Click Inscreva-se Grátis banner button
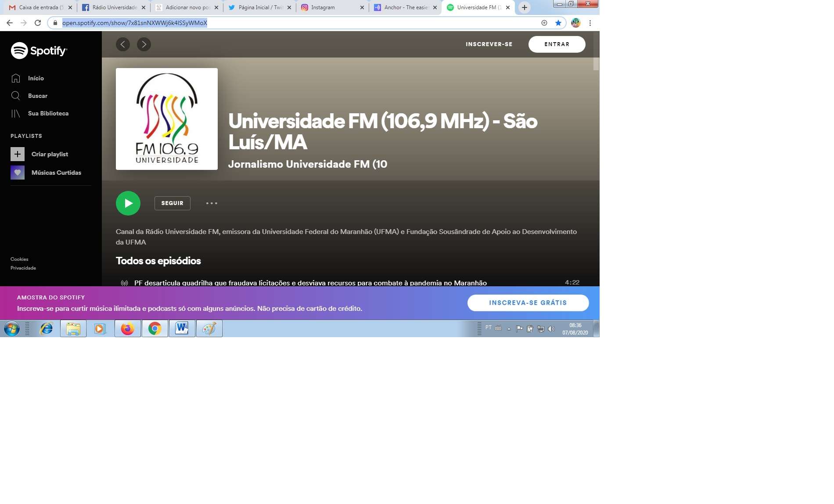The image size is (834, 504). (528, 303)
